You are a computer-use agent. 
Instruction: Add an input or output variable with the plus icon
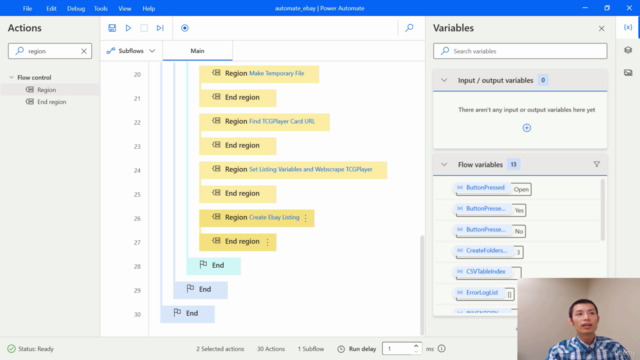click(x=527, y=128)
